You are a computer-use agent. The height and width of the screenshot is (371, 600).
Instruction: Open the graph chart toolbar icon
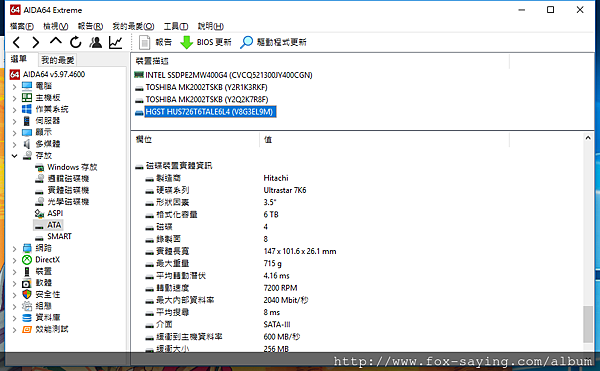[x=116, y=42]
